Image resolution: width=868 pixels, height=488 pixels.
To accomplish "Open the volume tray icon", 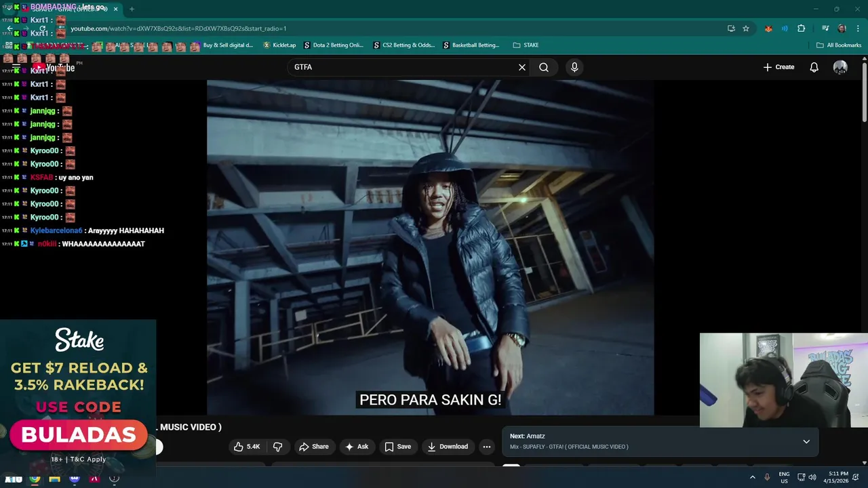I will pyautogui.click(x=812, y=477).
